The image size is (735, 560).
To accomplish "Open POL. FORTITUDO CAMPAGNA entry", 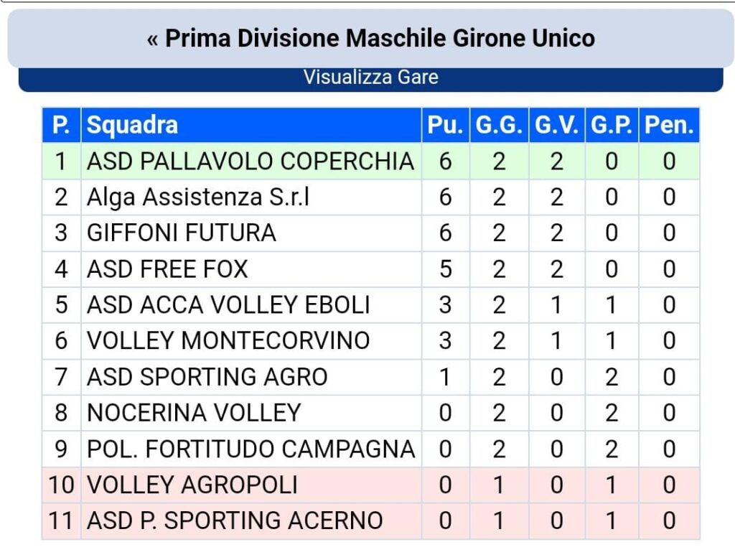I will (251, 449).
